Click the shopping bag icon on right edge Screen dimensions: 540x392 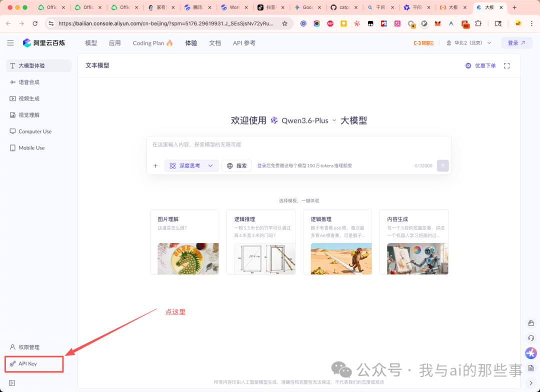point(531,323)
